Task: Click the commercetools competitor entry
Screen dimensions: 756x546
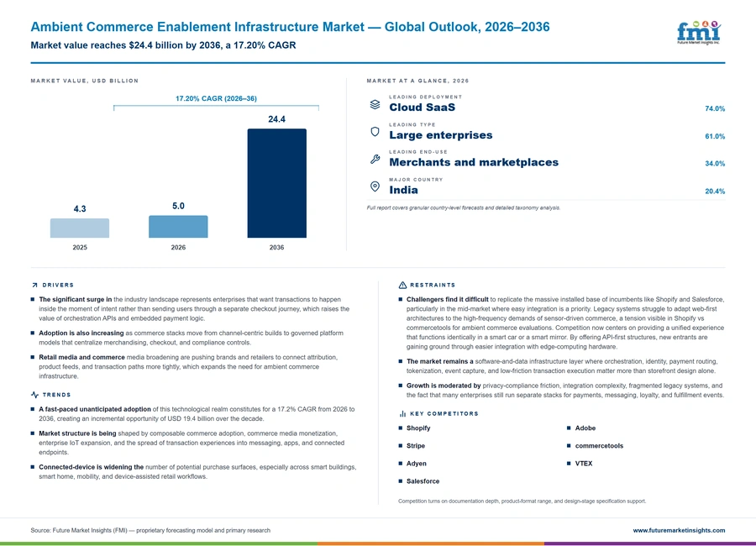Action: click(599, 446)
